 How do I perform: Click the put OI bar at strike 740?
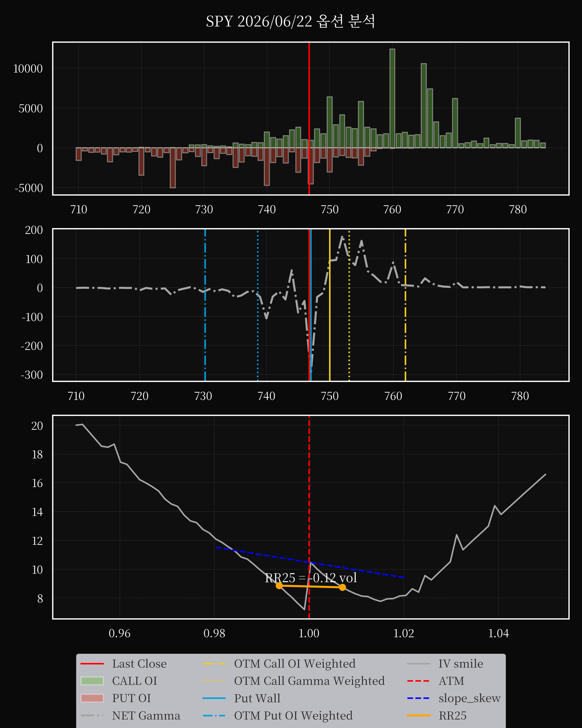click(267, 166)
